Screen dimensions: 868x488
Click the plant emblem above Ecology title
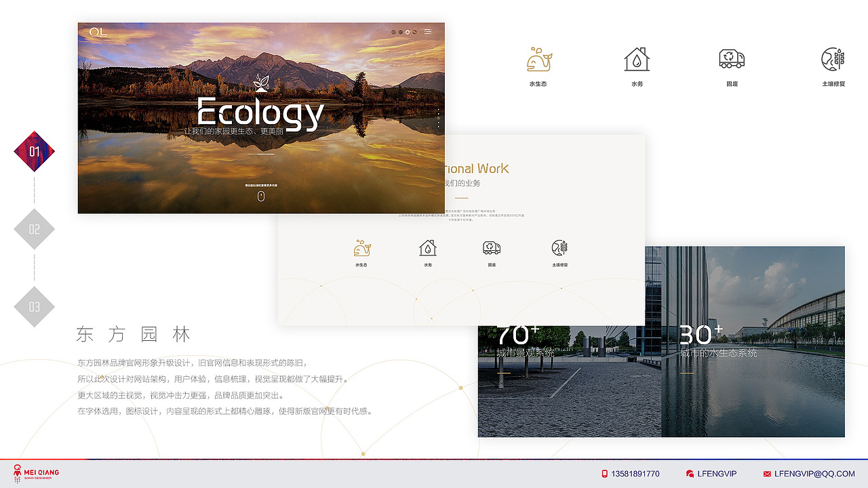click(261, 83)
